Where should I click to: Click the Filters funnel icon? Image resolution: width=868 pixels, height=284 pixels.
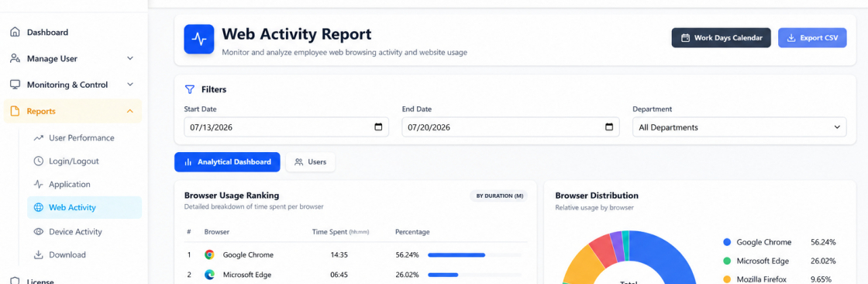click(x=190, y=89)
